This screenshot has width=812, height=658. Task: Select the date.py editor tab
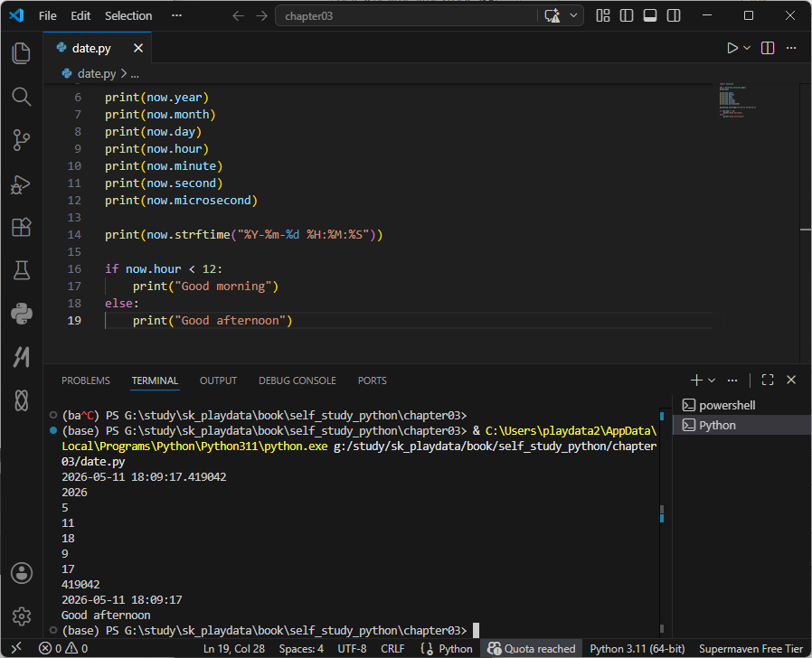[98, 48]
